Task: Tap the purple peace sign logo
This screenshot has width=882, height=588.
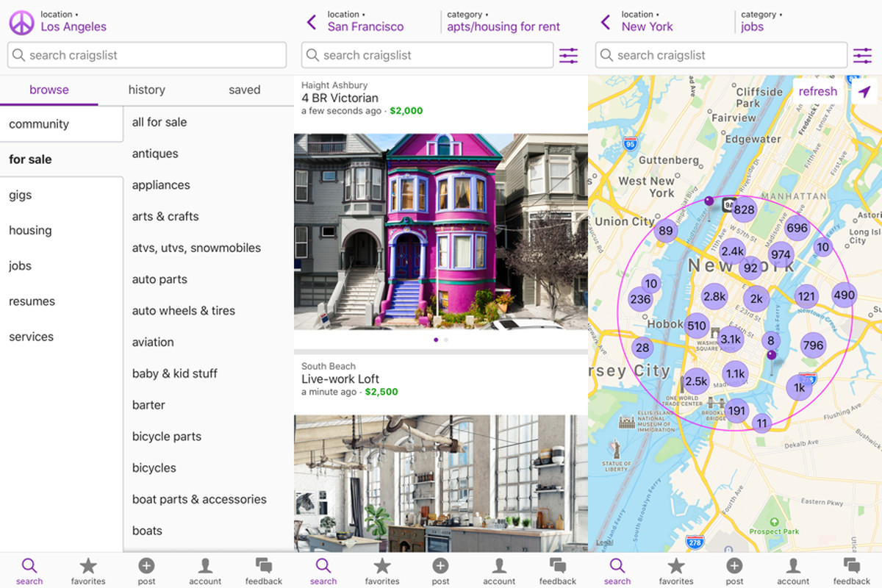Action: (22, 22)
